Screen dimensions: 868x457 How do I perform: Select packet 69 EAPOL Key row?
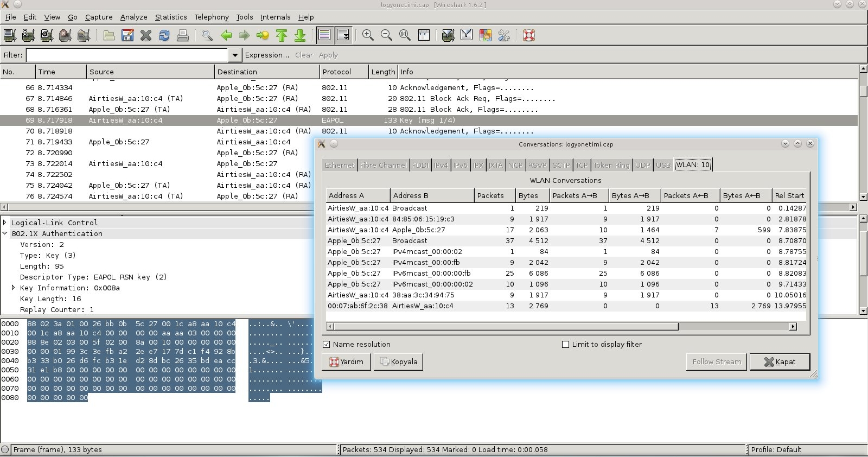point(429,120)
